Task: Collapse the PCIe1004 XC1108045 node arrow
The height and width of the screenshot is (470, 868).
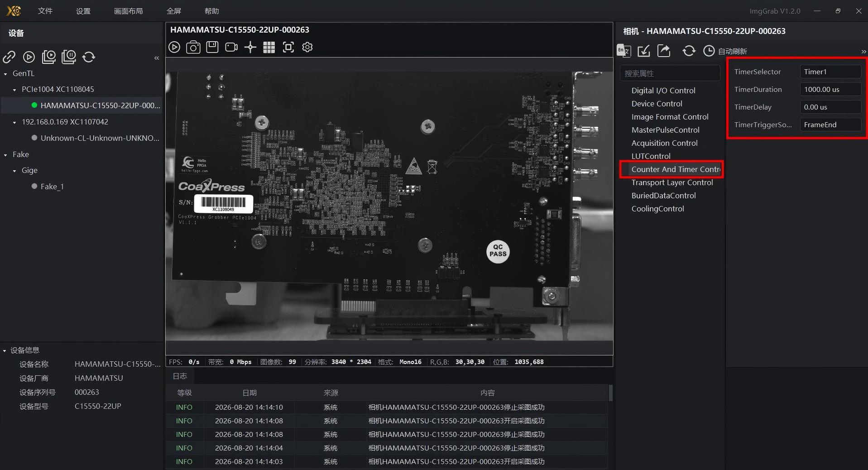Action: pyautogui.click(x=14, y=90)
